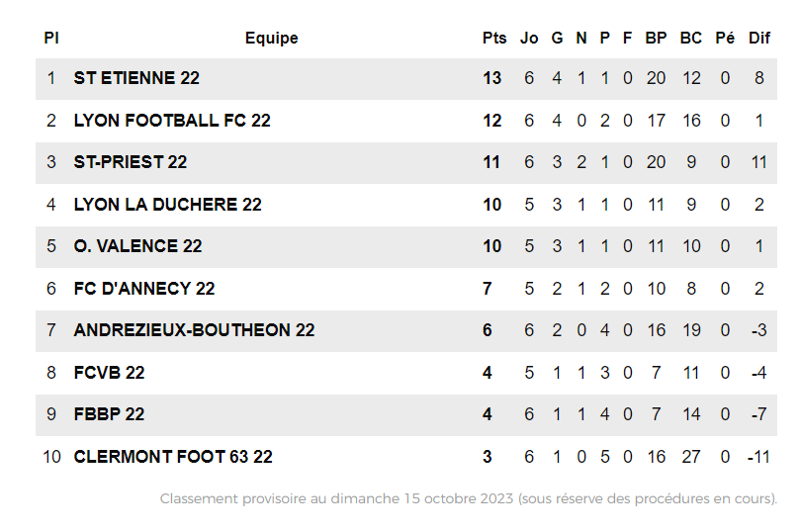
Task: Open ANDREZIEUX-BOUTHEON 22 team entry
Action: coord(194,330)
